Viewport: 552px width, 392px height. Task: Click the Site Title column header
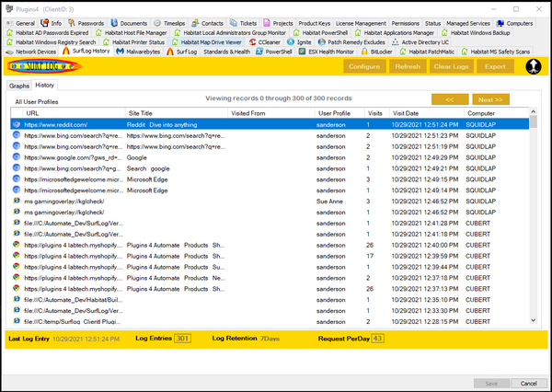tap(177, 113)
